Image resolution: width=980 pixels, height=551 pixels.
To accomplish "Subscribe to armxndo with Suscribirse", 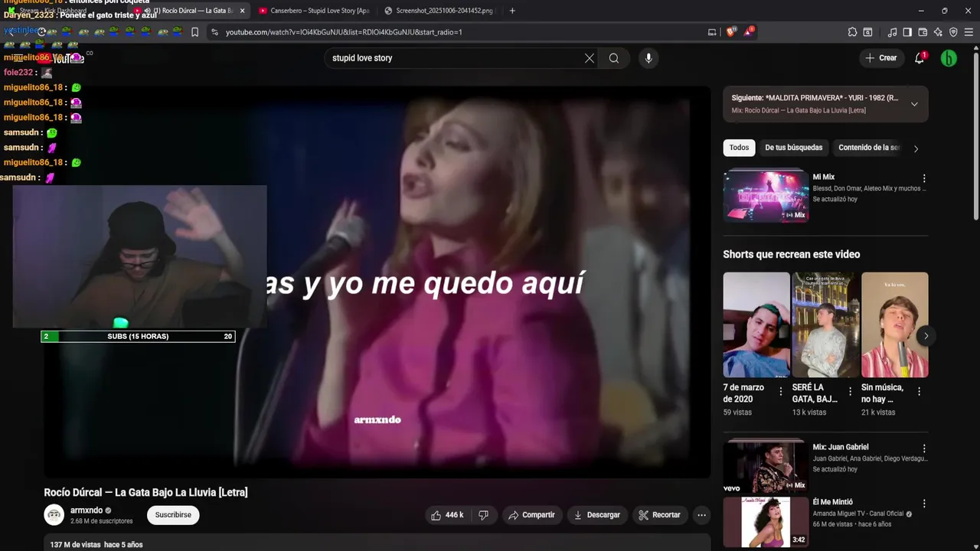I will pyautogui.click(x=173, y=515).
